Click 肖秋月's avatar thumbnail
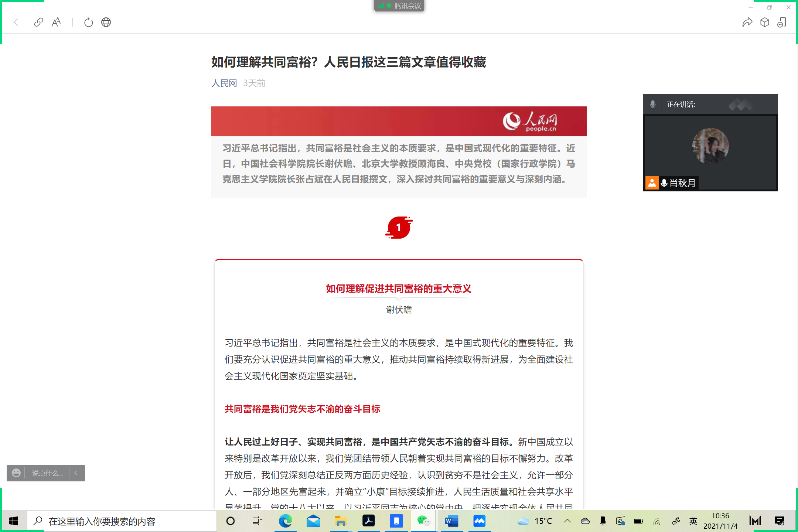Image resolution: width=798 pixels, height=532 pixels. click(710, 146)
